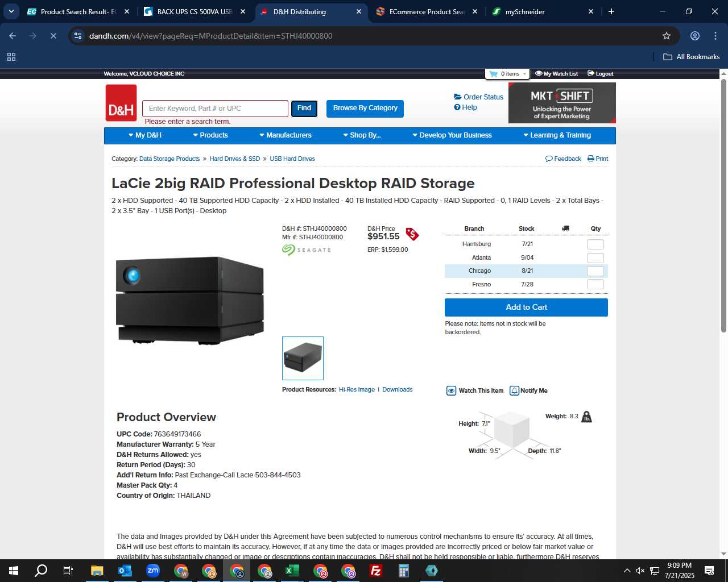728x582 pixels.
Task: Go back in browser
Action: coord(13,36)
